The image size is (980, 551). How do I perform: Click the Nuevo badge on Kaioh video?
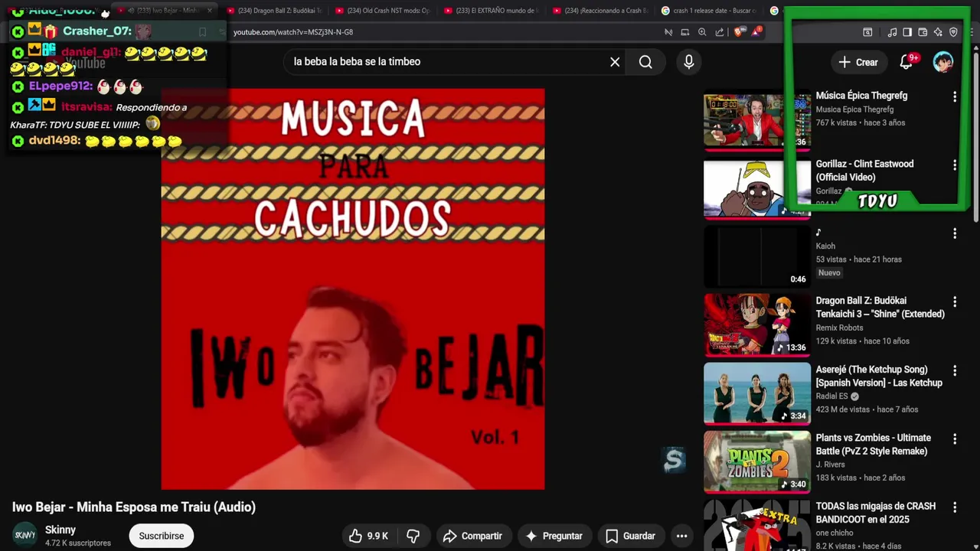(829, 273)
